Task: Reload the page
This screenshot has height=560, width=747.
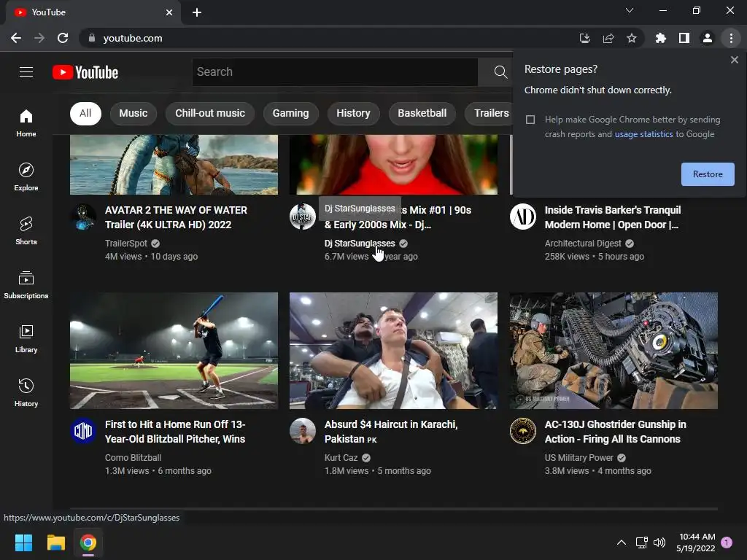Action: pos(63,38)
